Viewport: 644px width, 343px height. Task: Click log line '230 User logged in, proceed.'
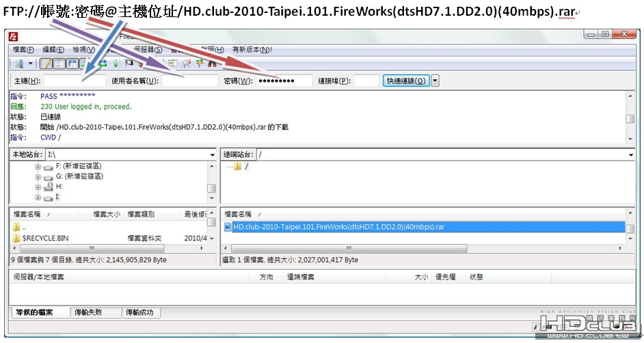(x=86, y=107)
